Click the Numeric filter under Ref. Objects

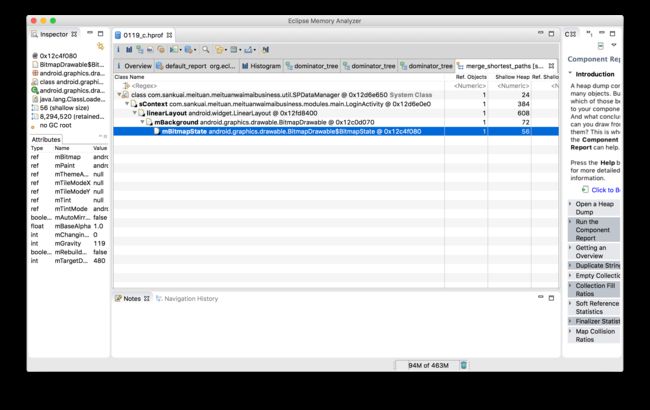click(469, 86)
